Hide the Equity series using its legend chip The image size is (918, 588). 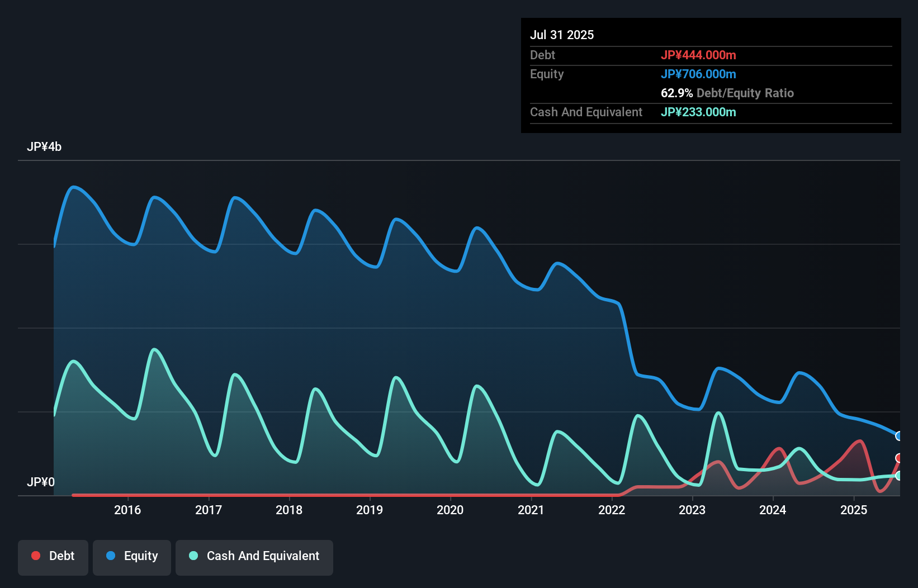(131, 557)
